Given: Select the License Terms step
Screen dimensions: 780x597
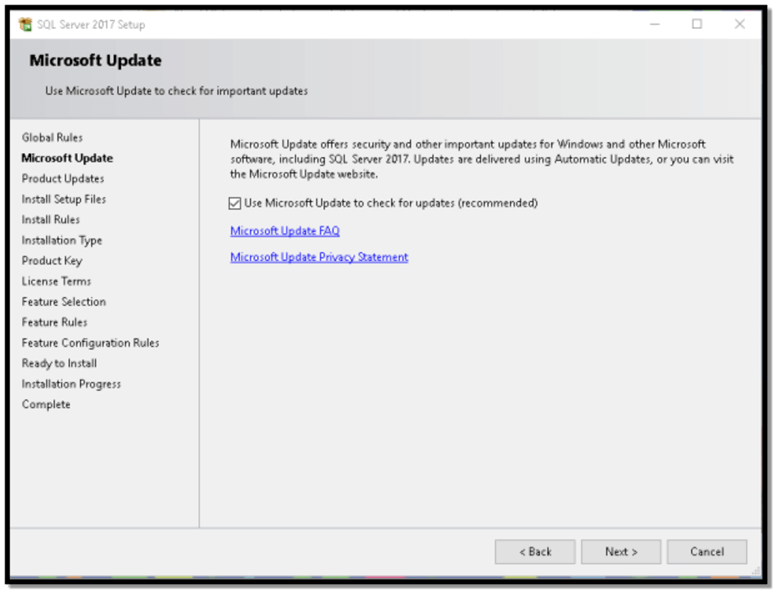Looking at the screenshot, I should click(x=56, y=282).
